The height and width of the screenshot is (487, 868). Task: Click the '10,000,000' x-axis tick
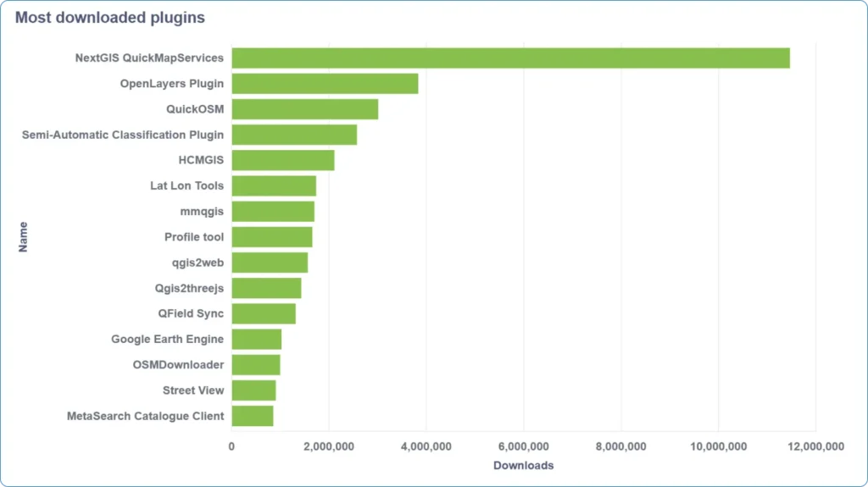coord(719,446)
